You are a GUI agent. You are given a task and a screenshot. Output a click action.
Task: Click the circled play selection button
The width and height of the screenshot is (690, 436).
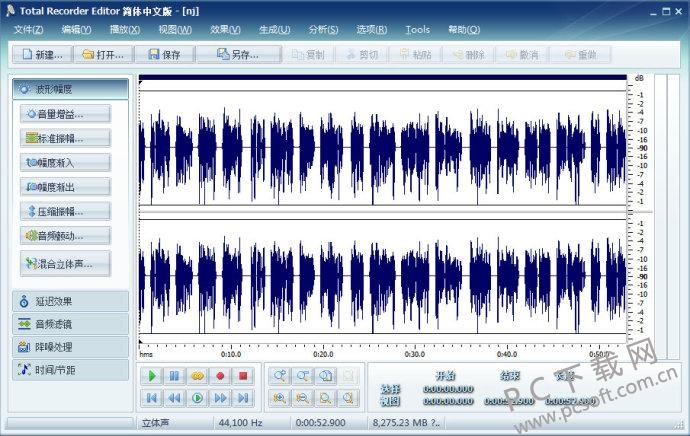click(198, 398)
